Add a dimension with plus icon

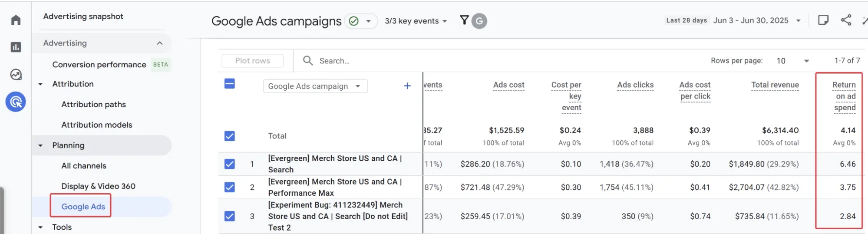tap(407, 86)
